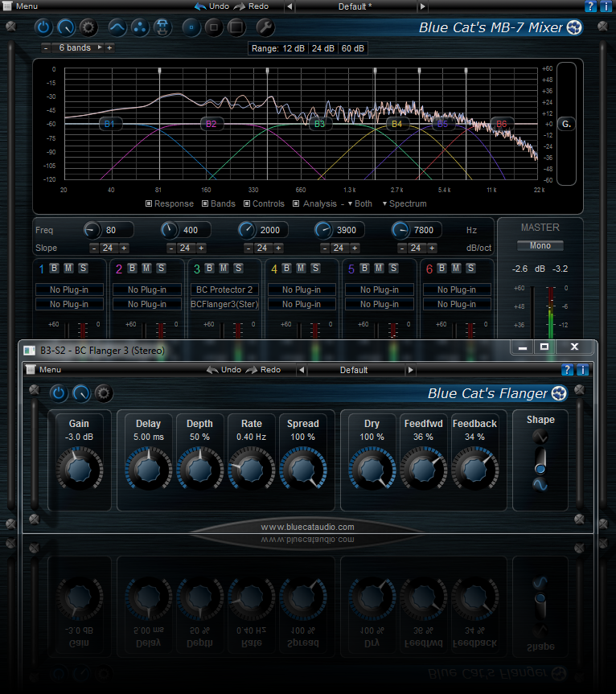The width and height of the screenshot is (616, 694).
Task: Toggle the Bands display checkbox
Action: [x=205, y=203]
